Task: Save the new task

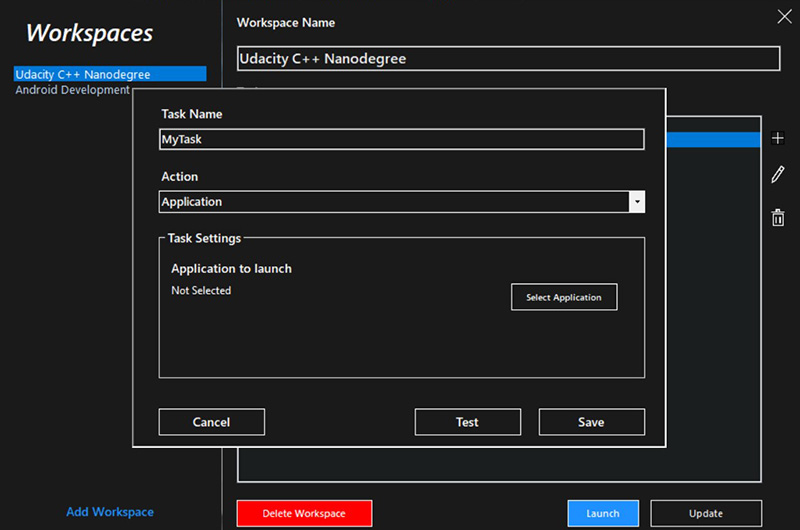Action: [591, 422]
